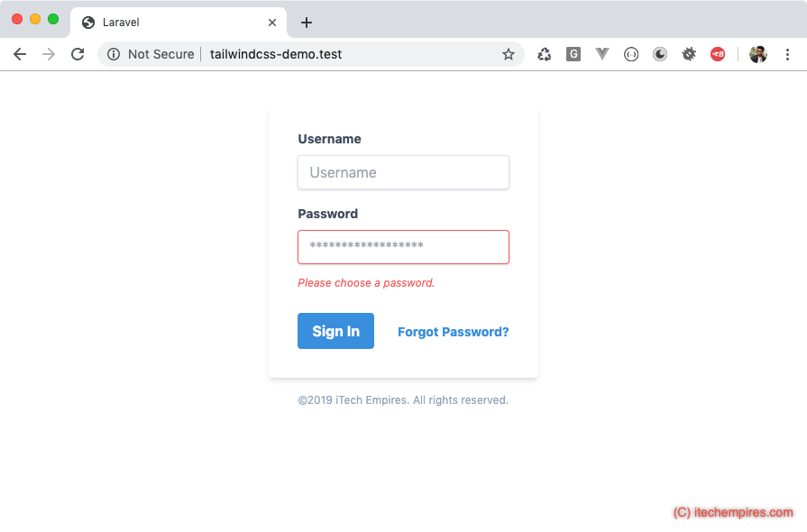807x532 pixels.
Task: Open the Forgot Password link
Action: [x=453, y=332]
